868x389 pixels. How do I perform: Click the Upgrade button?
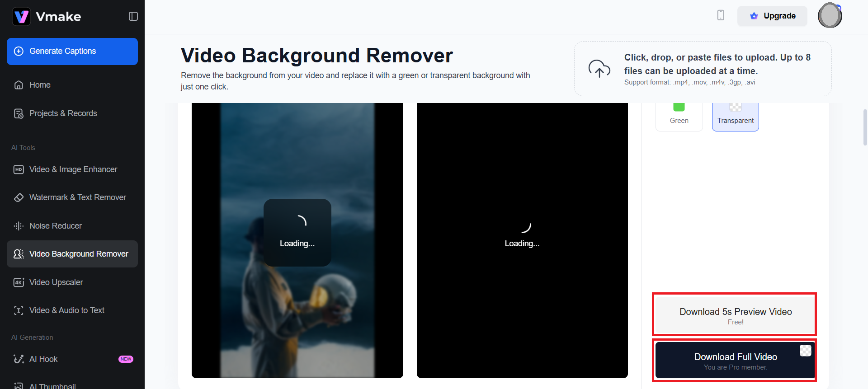[x=772, y=16]
